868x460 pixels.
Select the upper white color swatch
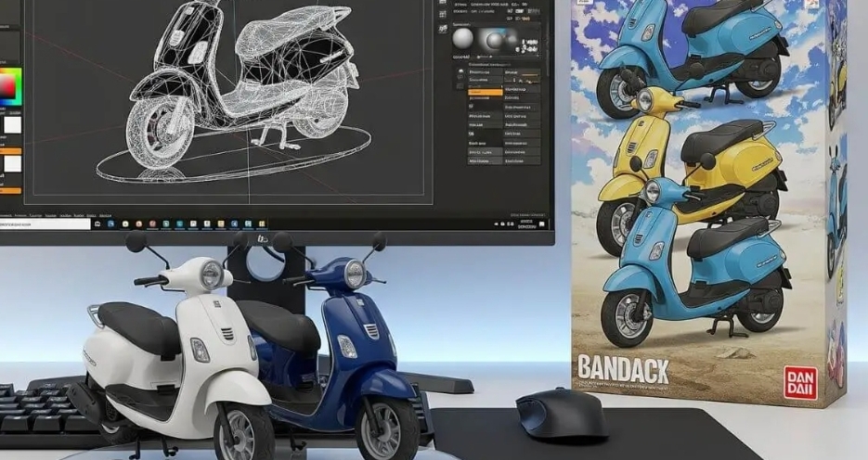tap(12, 124)
